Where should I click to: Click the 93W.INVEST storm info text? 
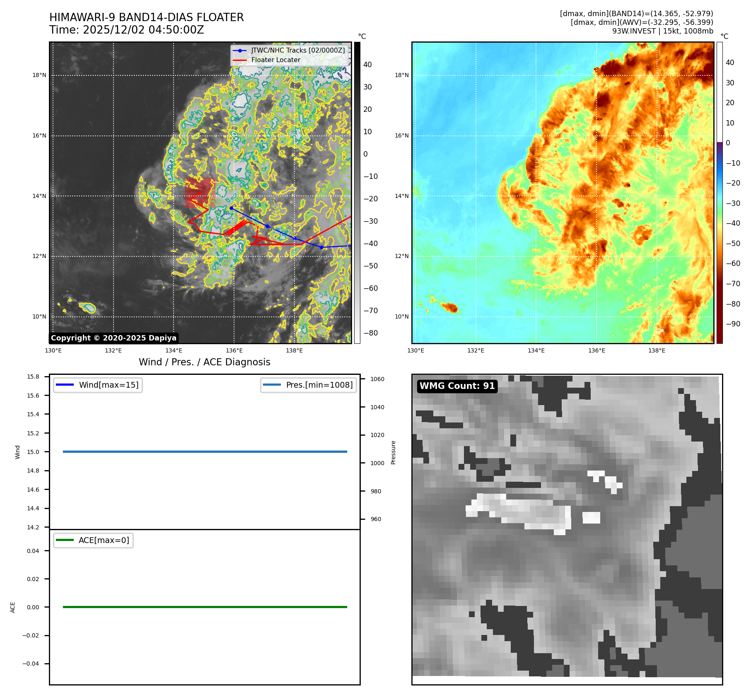[662, 31]
